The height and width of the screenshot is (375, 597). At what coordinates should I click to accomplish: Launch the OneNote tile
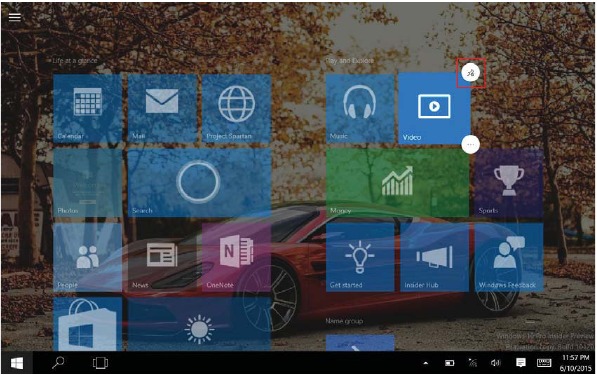(x=236, y=257)
